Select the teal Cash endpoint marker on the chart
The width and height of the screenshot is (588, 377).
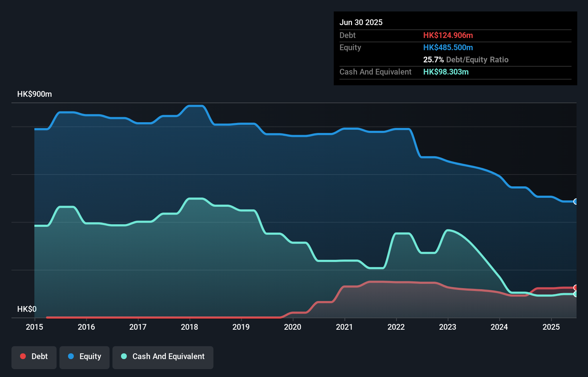pyautogui.click(x=575, y=295)
